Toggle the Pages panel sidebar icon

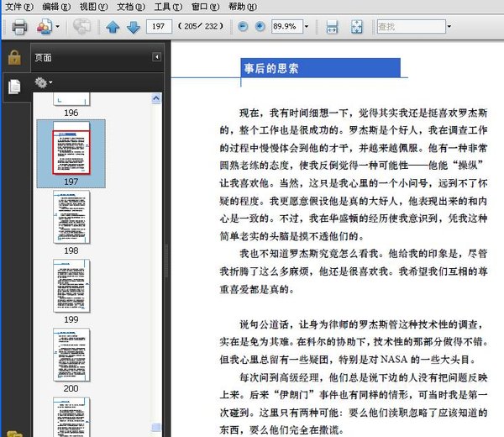(x=13, y=86)
